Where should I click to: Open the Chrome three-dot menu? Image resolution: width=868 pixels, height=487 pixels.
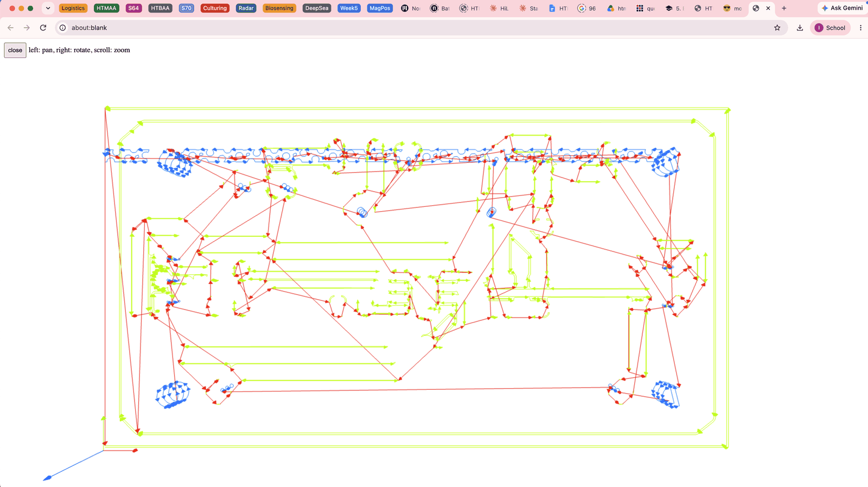860,28
